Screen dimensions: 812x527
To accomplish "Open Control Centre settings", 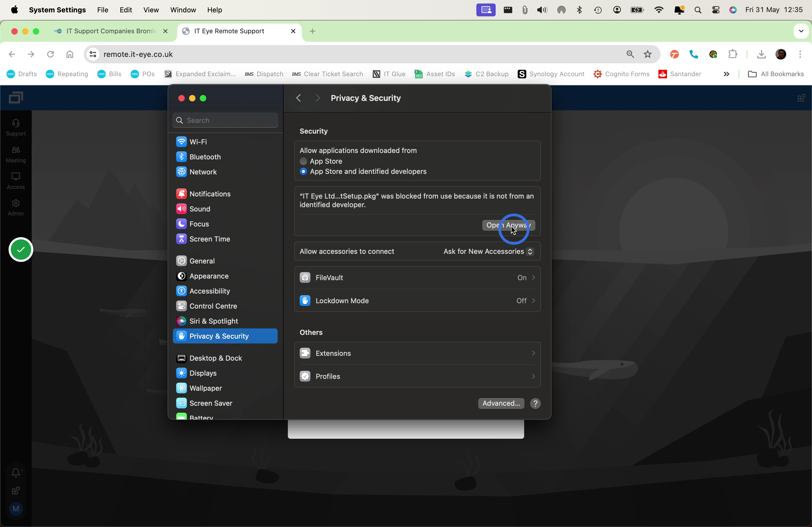I will click(x=225, y=306).
